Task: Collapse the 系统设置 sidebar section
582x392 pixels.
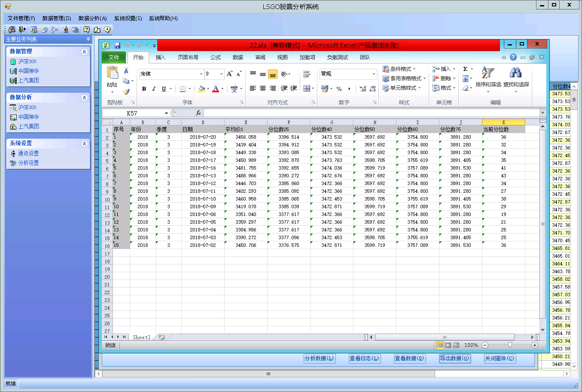Action: coord(84,143)
